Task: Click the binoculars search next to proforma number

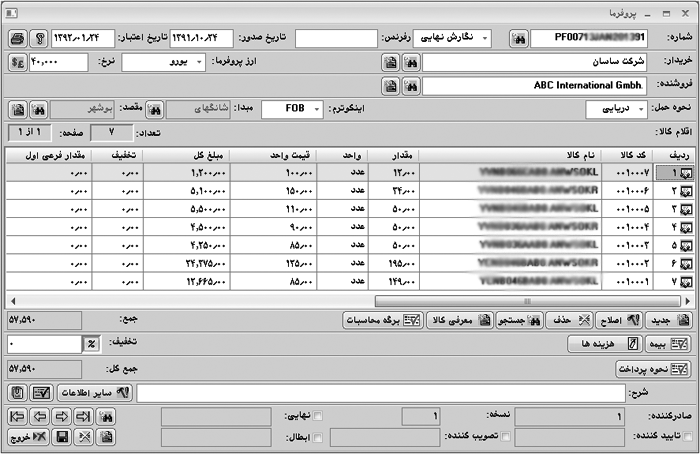Action: [517, 39]
